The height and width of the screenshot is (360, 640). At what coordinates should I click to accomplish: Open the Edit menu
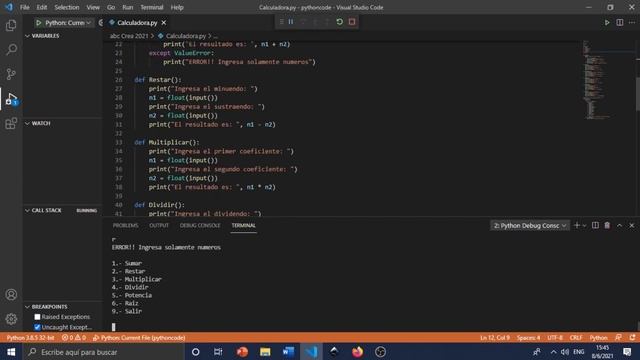pos(42,7)
